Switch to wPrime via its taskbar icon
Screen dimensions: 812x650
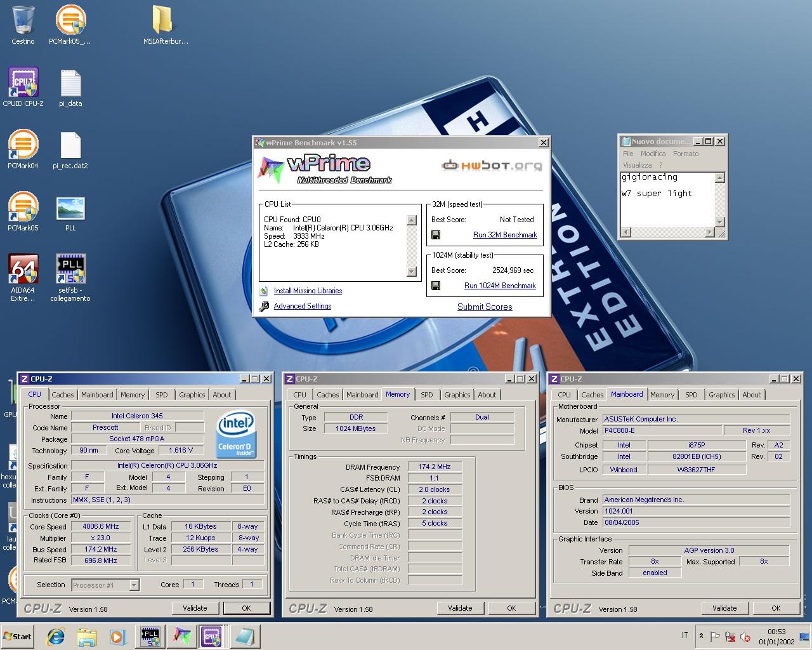pos(181,636)
